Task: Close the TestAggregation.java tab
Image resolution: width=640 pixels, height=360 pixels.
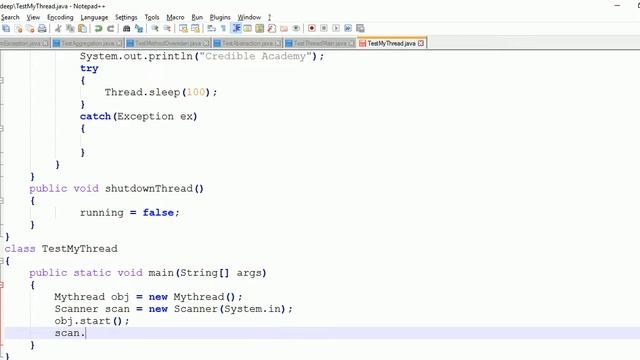Action: [x=119, y=43]
